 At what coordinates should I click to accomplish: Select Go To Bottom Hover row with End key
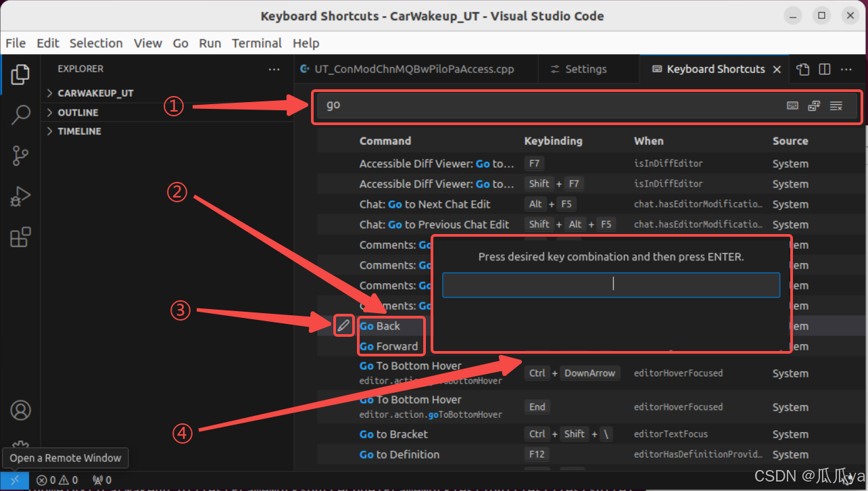click(590, 407)
